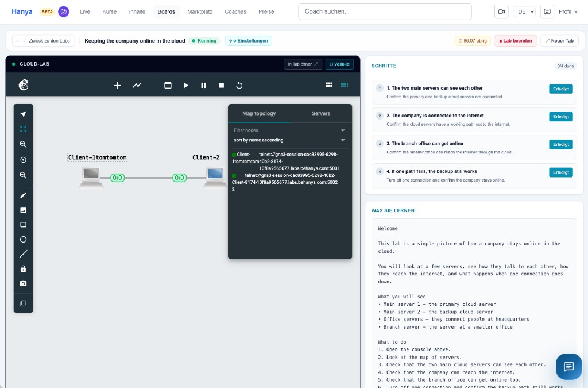Screen dimensions: 588x388
Task: Mark step 2 internet connection as Erledigt
Action: (560, 117)
